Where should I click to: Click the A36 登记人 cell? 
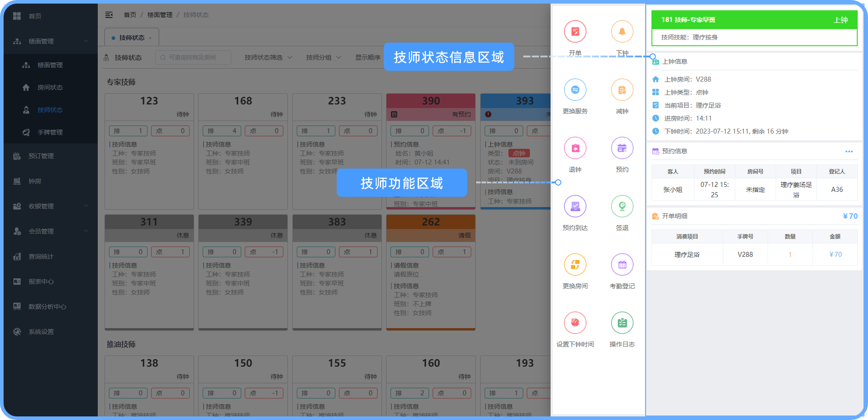pyautogui.click(x=837, y=190)
